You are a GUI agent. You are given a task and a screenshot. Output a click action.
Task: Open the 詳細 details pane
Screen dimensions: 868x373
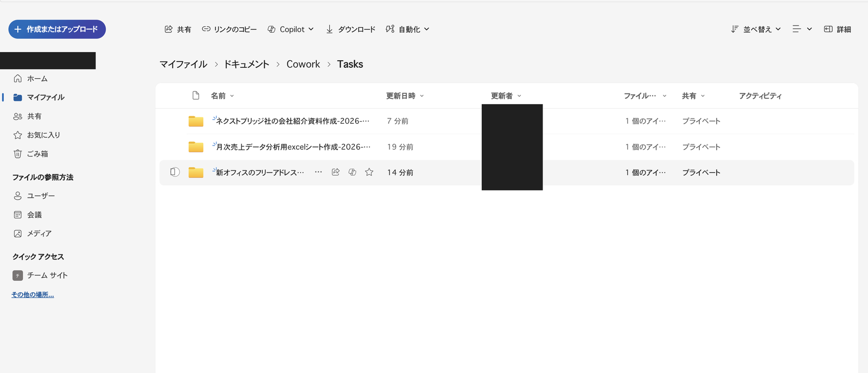pyautogui.click(x=838, y=29)
